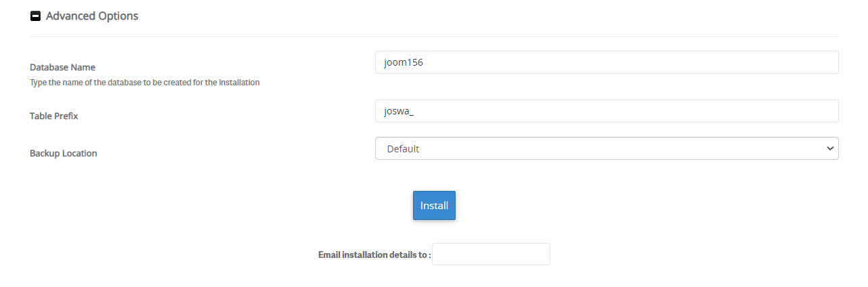
Task: Click the database name helper description text
Action: pos(145,83)
